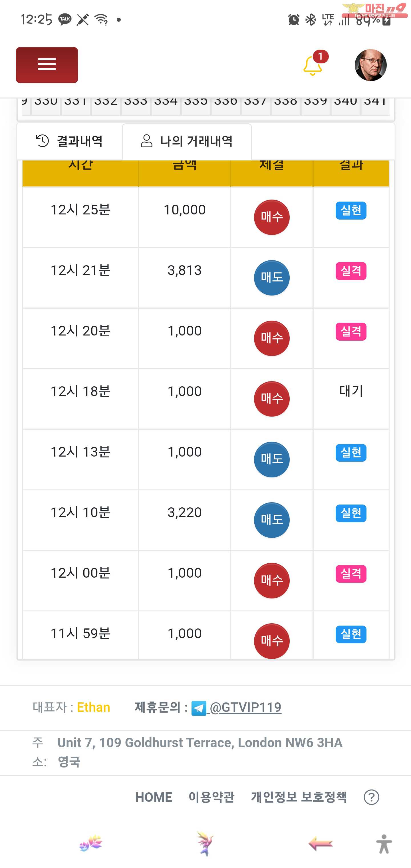
Task: Open the notification bell
Action: point(313,65)
